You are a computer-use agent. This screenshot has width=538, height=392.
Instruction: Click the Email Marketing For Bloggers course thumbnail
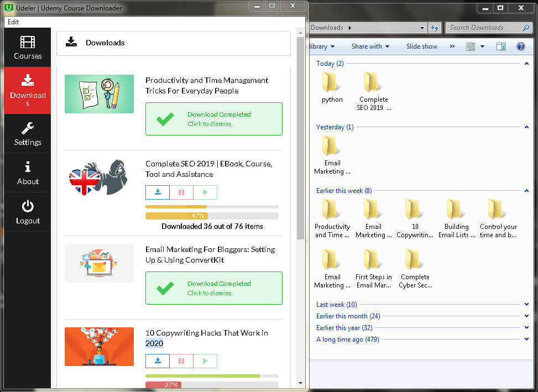tap(99, 263)
